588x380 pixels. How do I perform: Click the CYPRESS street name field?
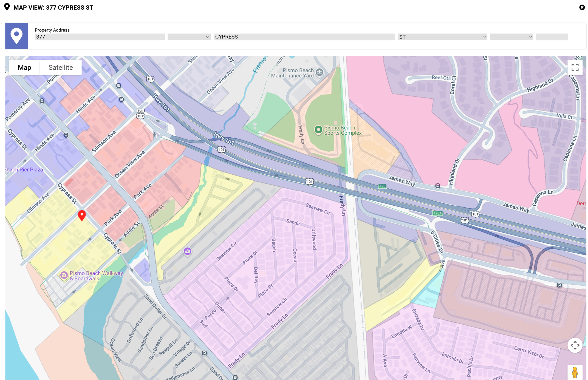pos(304,37)
